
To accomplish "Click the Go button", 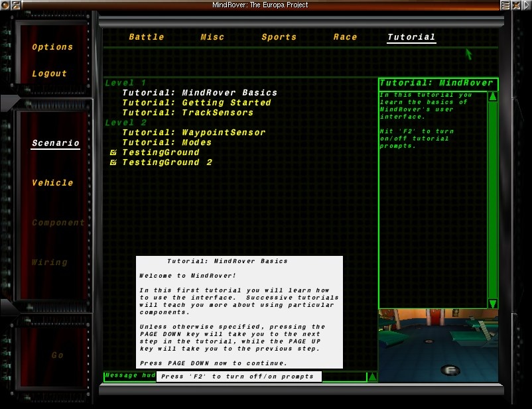I will [x=57, y=355].
